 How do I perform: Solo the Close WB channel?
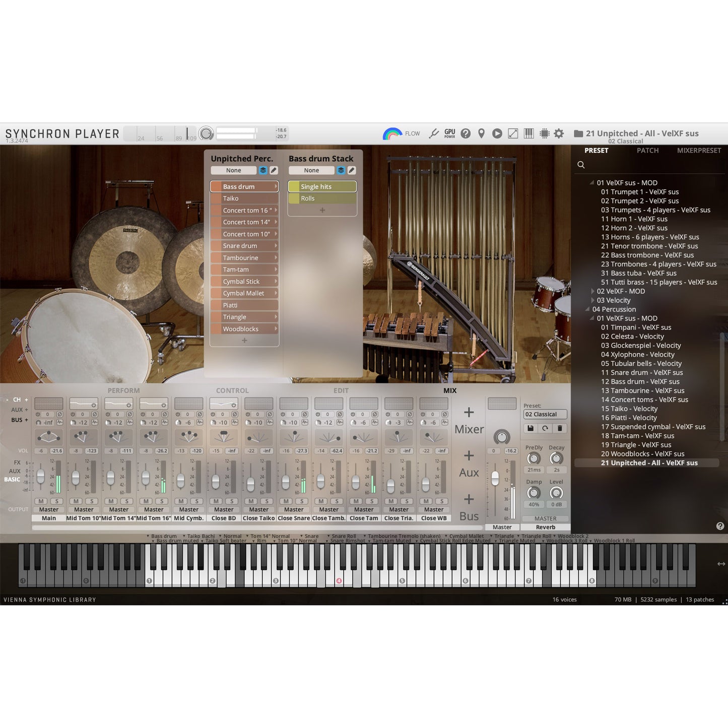point(442,501)
